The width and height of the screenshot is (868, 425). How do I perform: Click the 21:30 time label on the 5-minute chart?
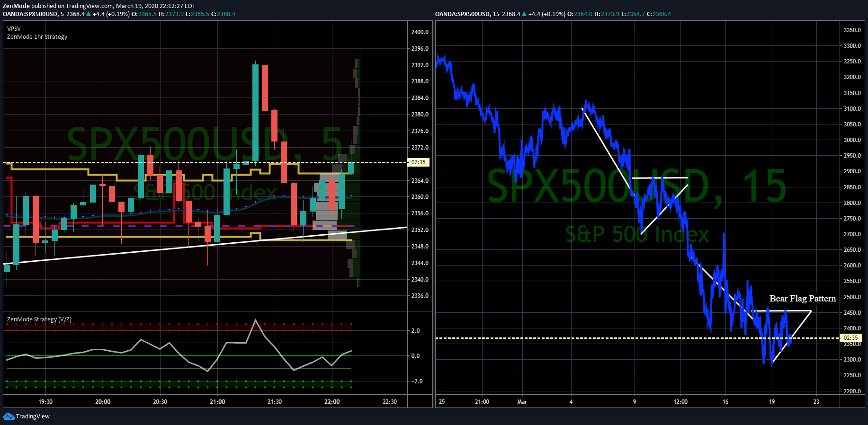point(275,402)
